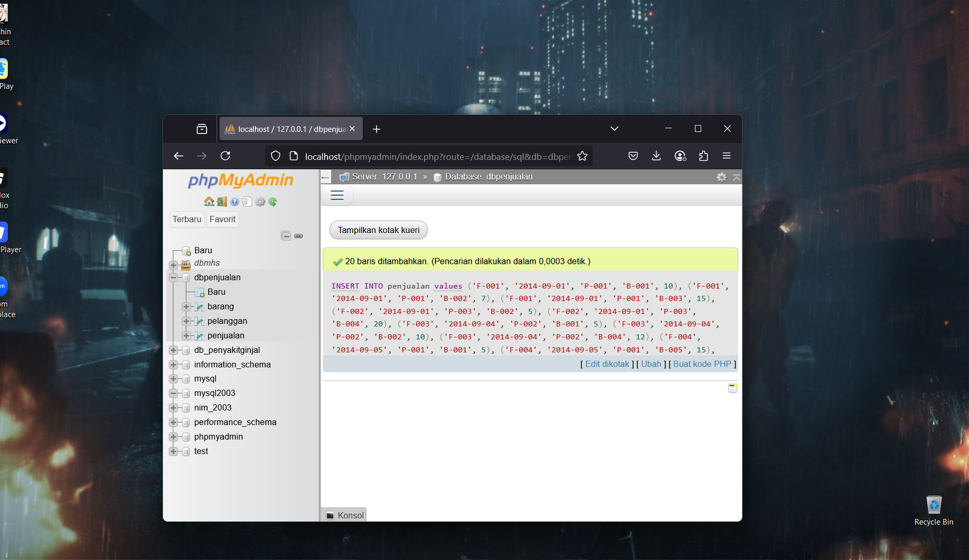The width and height of the screenshot is (969, 560).
Task: Switch to the Terbaru tab
Action: click(187, 219)
